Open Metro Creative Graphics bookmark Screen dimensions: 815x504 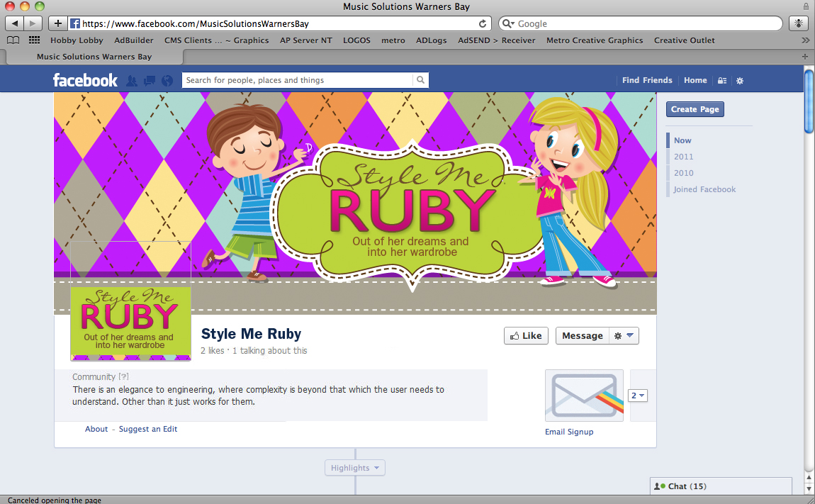(595, 40)
